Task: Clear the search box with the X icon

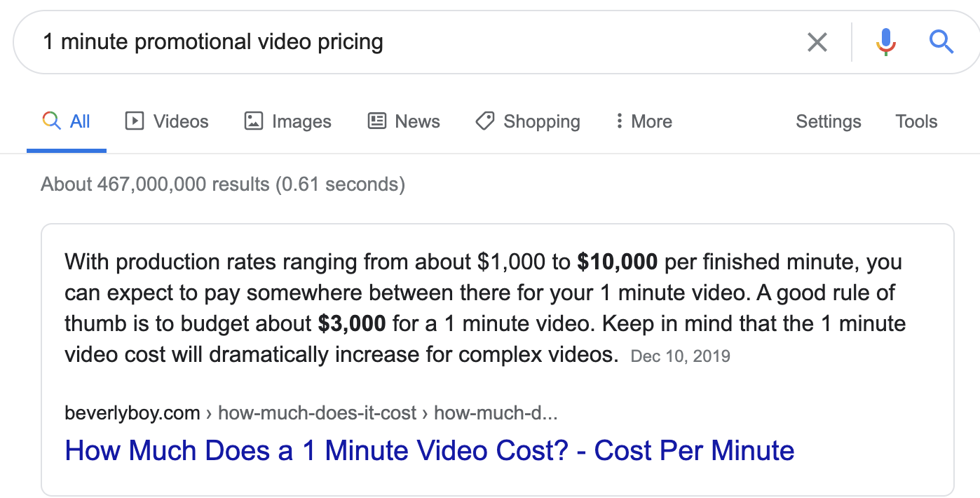Action: (817, 43)
